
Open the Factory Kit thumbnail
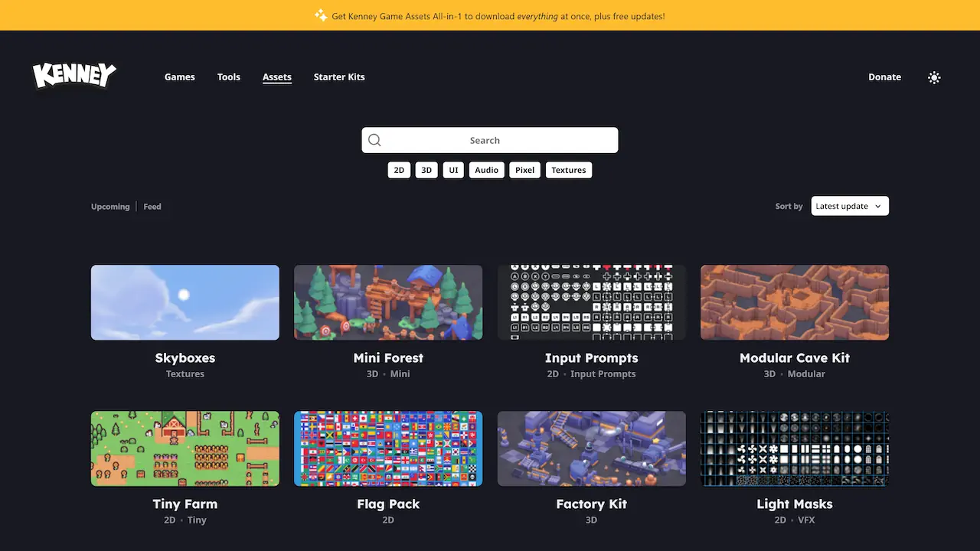[592, 448]
